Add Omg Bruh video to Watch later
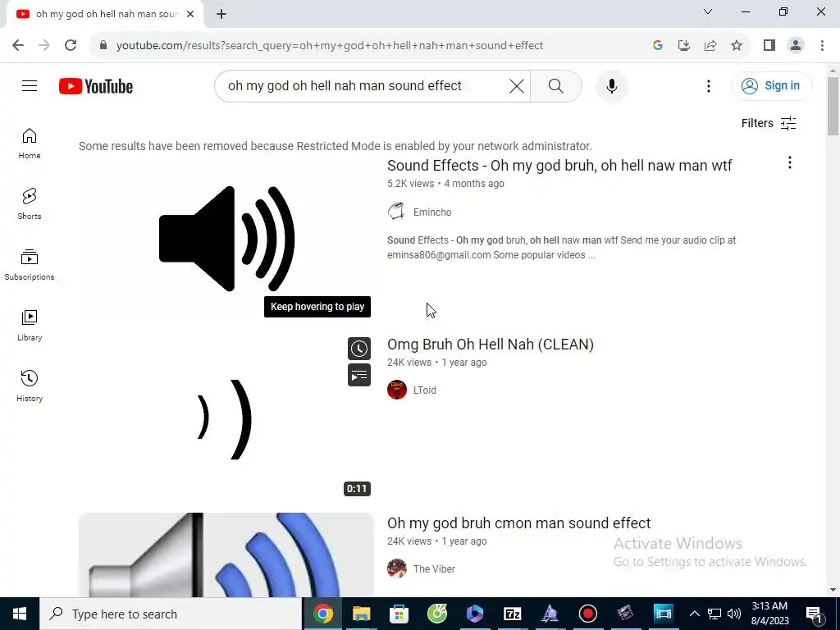This screenshot has width=840, height=630. tap(359, 349)
